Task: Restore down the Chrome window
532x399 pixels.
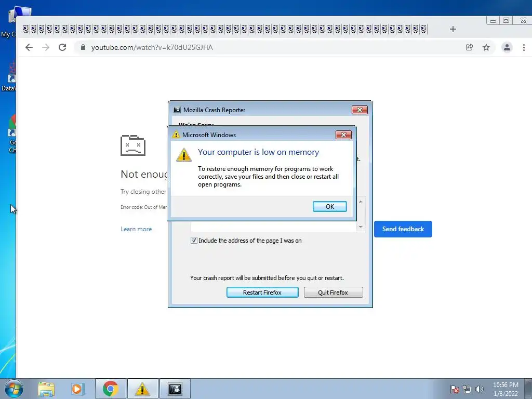Action: click(506, 21)
